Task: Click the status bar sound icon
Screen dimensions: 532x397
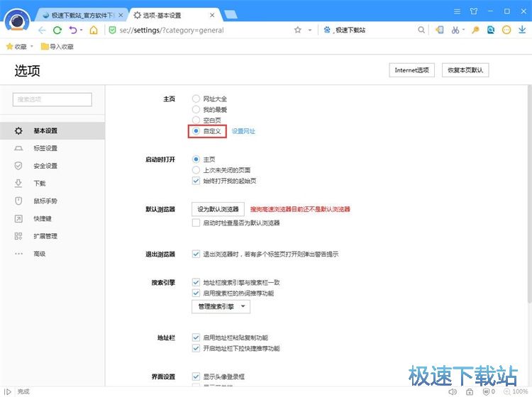Action: (453, 392)
